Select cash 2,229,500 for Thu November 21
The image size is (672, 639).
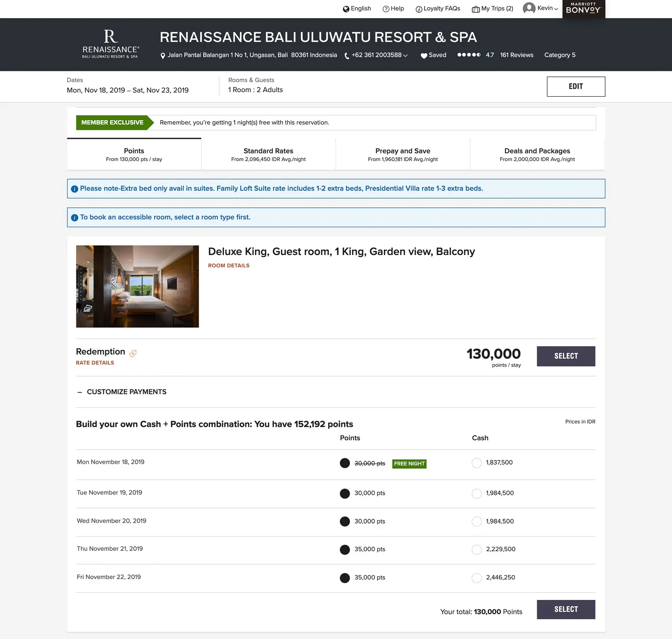coord(476,550)
